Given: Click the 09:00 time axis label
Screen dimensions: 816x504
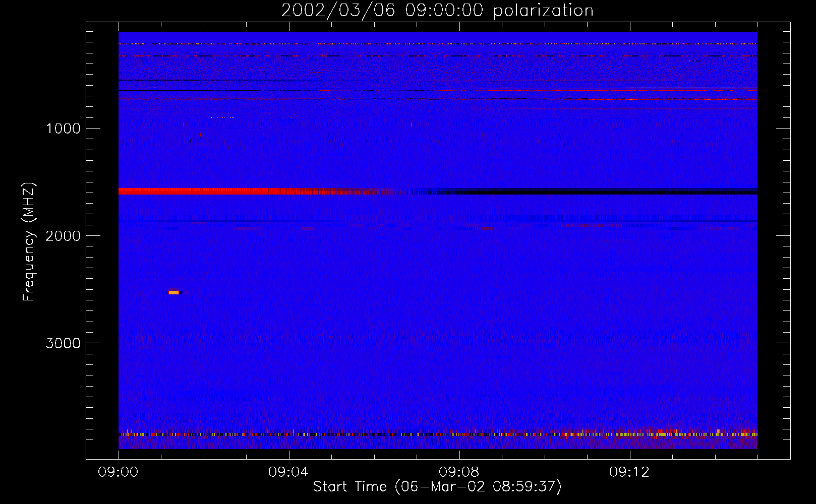Looking at the screenshot, I should (118, 472).
